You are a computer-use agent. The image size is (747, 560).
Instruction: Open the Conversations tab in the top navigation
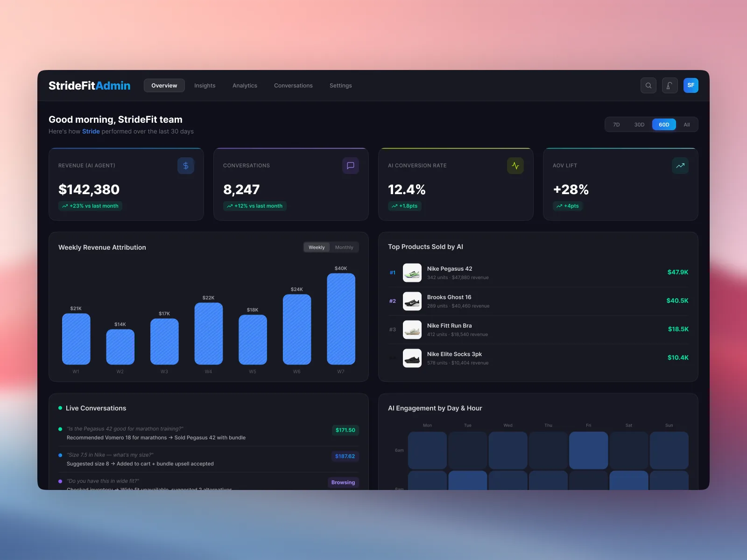click(293, 85)
